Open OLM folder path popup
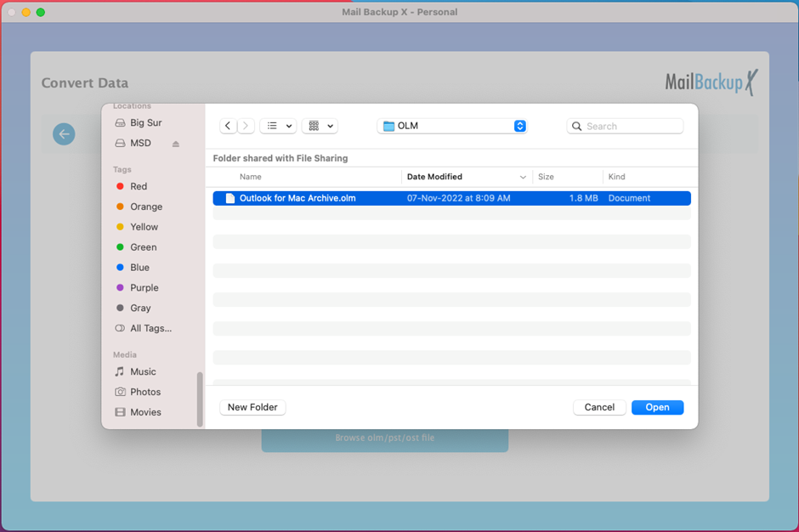Screen dimensions: 799x532 (452, 126)
